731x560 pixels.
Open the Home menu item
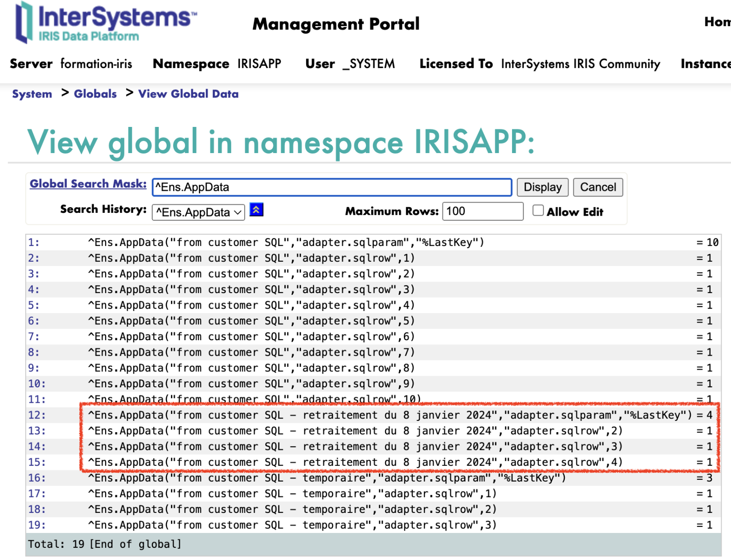[717, 22]
